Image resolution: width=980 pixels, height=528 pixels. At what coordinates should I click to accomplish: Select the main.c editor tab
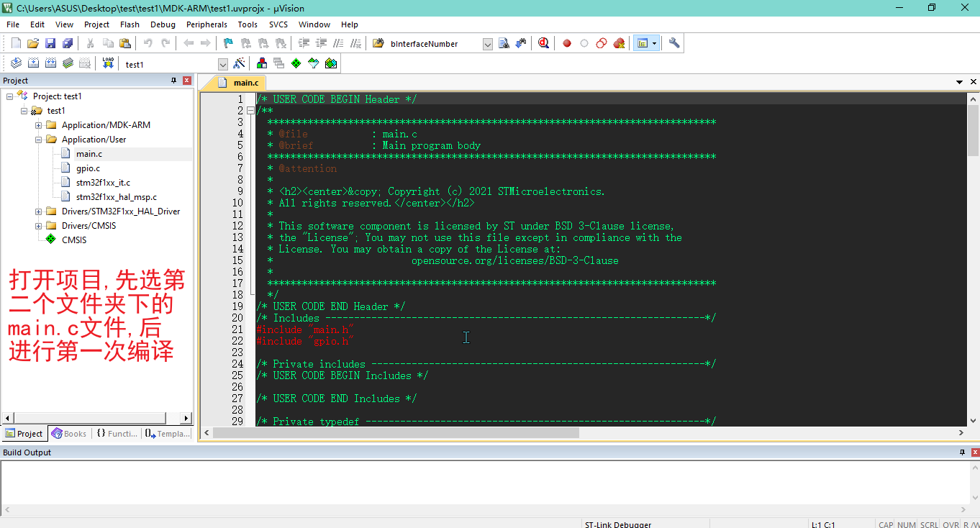coord(238,83)
